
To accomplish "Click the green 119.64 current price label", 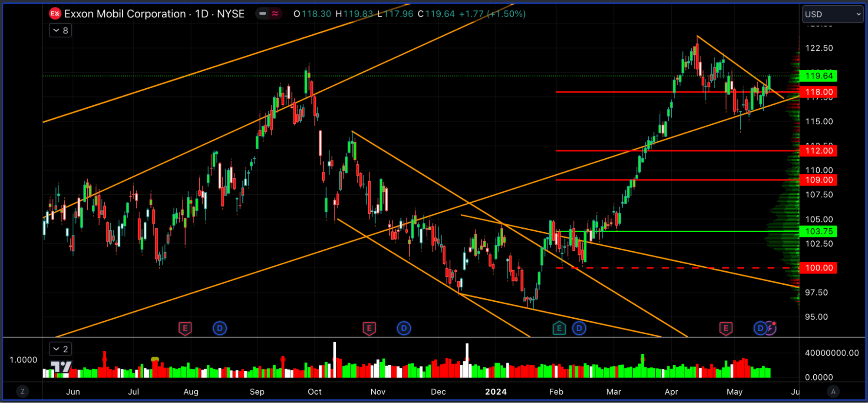I will [x=818, y=76].
